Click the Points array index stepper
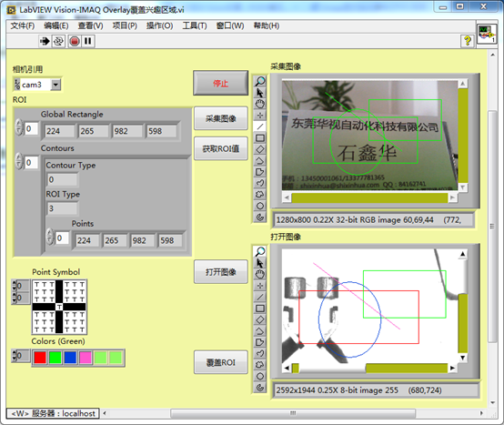 point(50,237)
